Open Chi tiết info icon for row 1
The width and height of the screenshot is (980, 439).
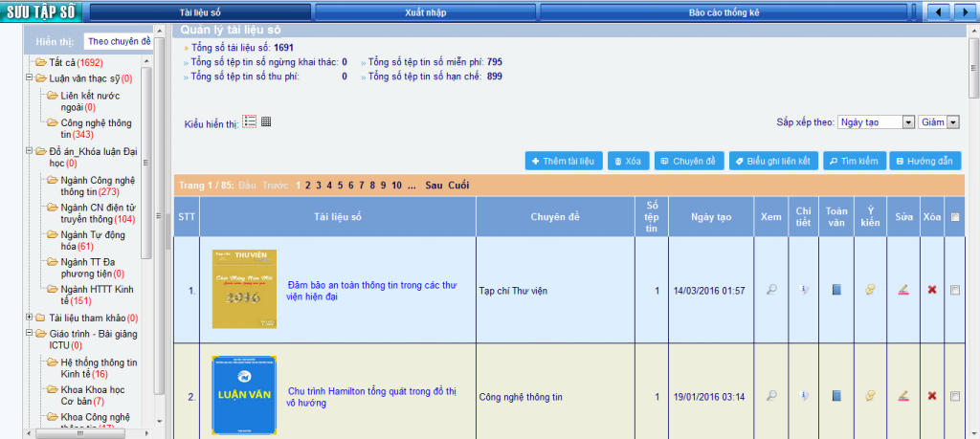(x=804, y=290)
